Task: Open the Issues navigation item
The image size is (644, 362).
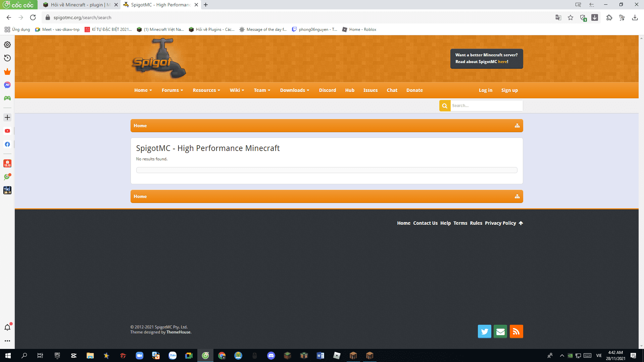Action: (370, 90)
